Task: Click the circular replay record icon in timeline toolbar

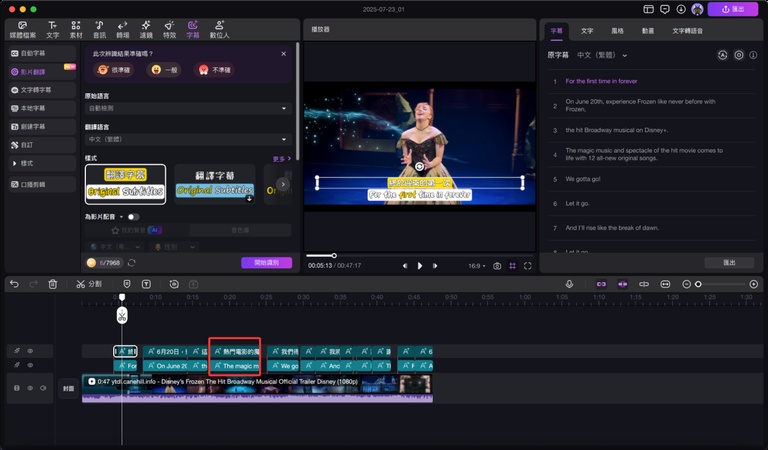Action: [174, 284]
